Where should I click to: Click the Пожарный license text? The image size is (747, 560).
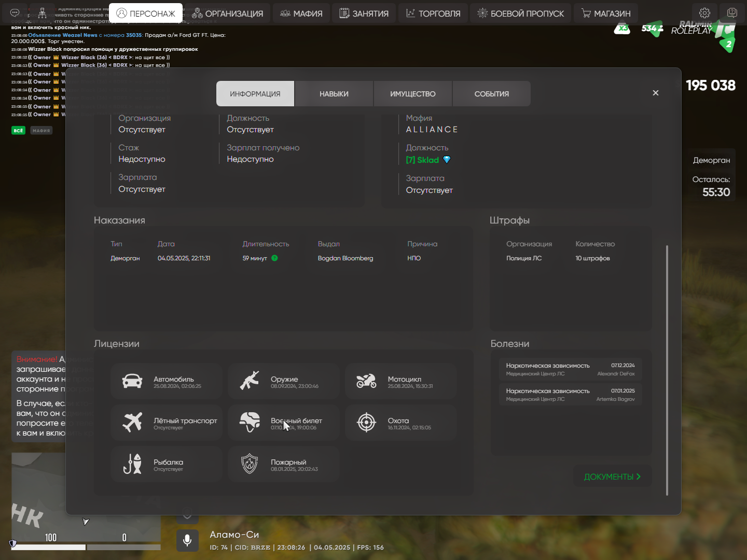pos(288,462)
